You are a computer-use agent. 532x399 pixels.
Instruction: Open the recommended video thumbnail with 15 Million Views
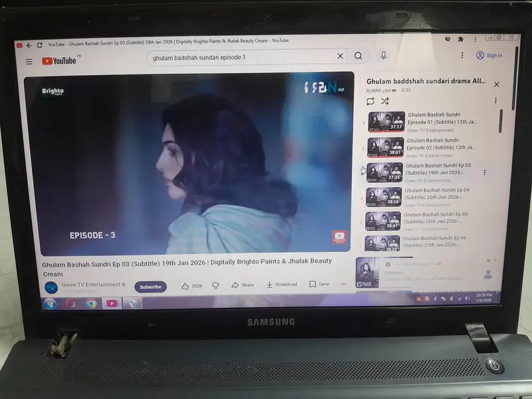(368, 273)
